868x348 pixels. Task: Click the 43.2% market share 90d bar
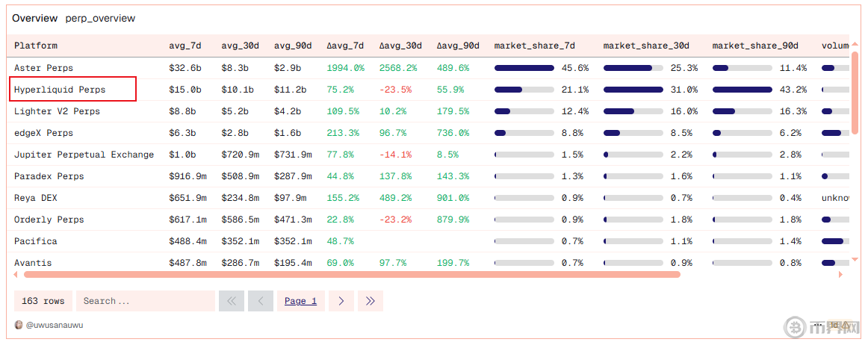click(743, 90)
